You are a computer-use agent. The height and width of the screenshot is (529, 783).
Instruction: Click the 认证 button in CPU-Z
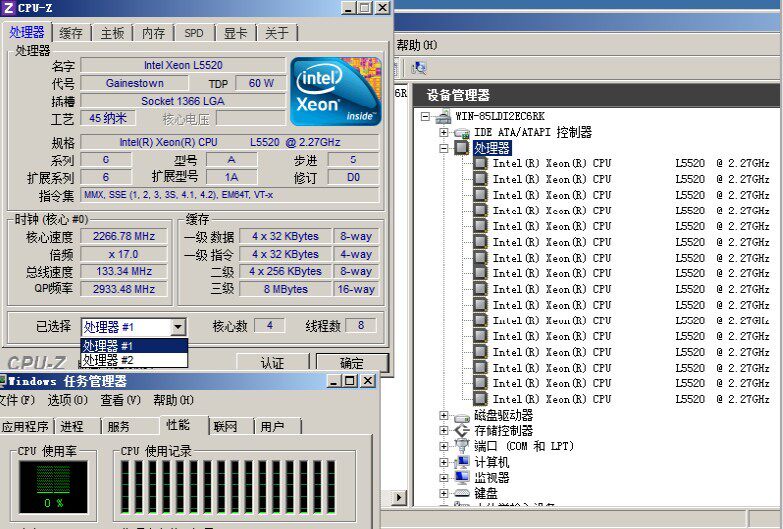[x=272, y=363]
